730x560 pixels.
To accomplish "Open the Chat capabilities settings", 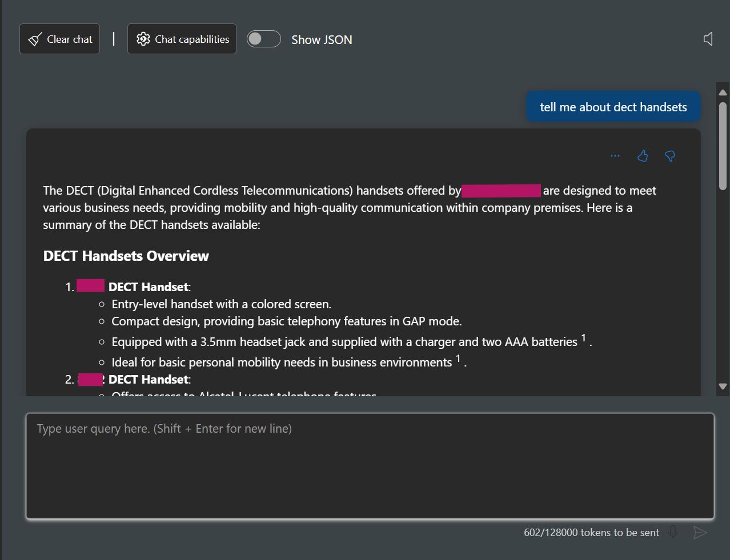I will coord(182,39).
